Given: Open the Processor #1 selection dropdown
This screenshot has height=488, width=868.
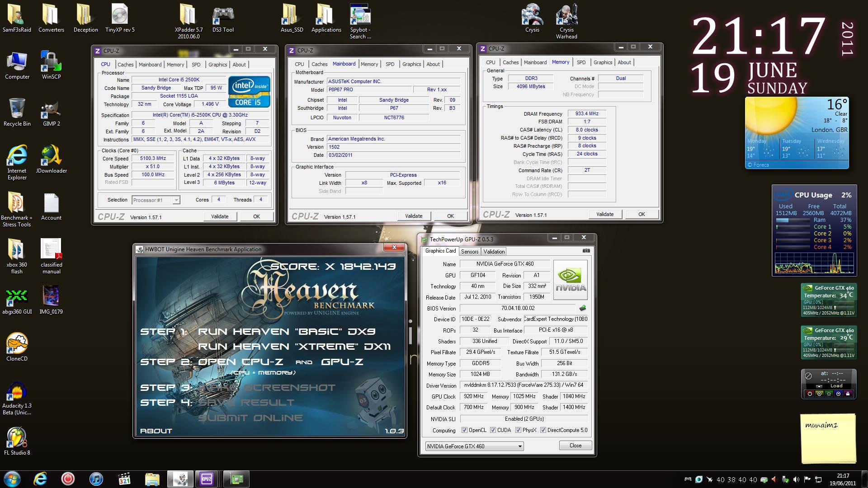Looking at the screenshot, I should [x=156, y=200].
